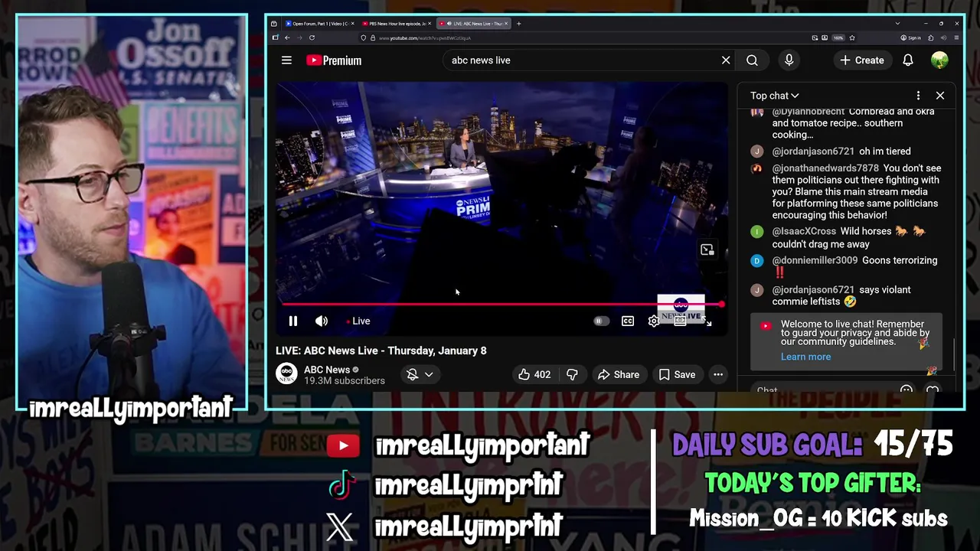Like the video (402 likes)

point(534,375)
